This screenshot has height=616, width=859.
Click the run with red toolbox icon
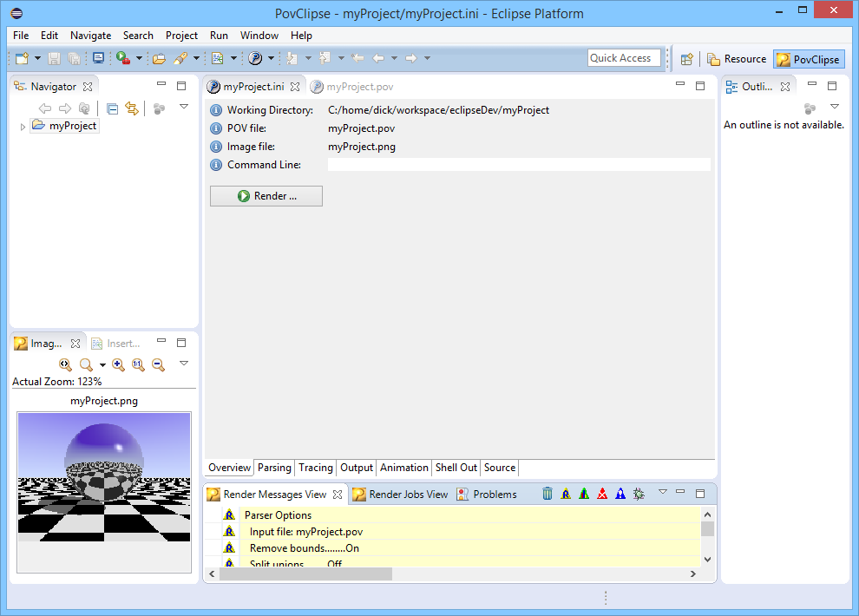tap(123, 58)
